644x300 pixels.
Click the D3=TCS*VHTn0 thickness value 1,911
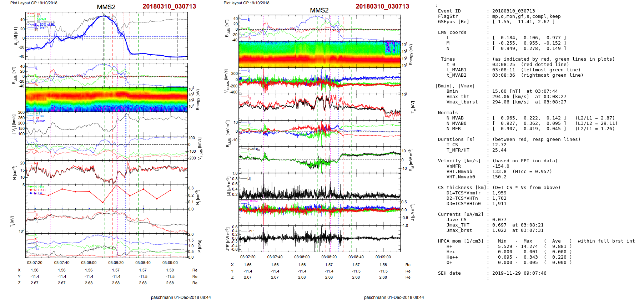(499, 204)
